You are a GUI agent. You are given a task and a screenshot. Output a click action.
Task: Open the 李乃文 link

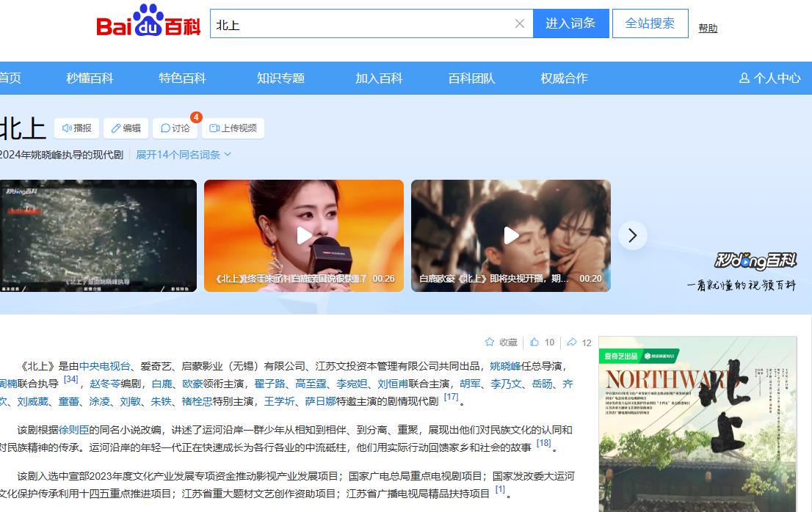click(x=507, y=384)
